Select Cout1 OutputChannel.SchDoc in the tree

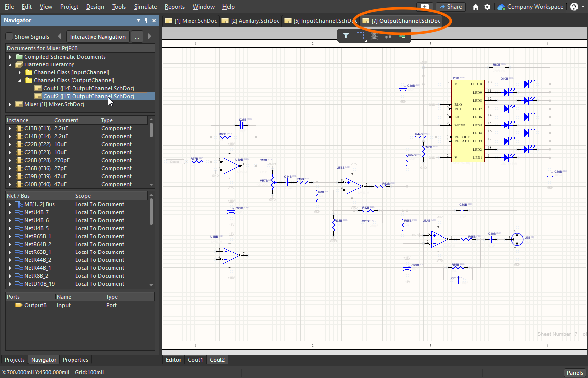(x=88, y=88)
